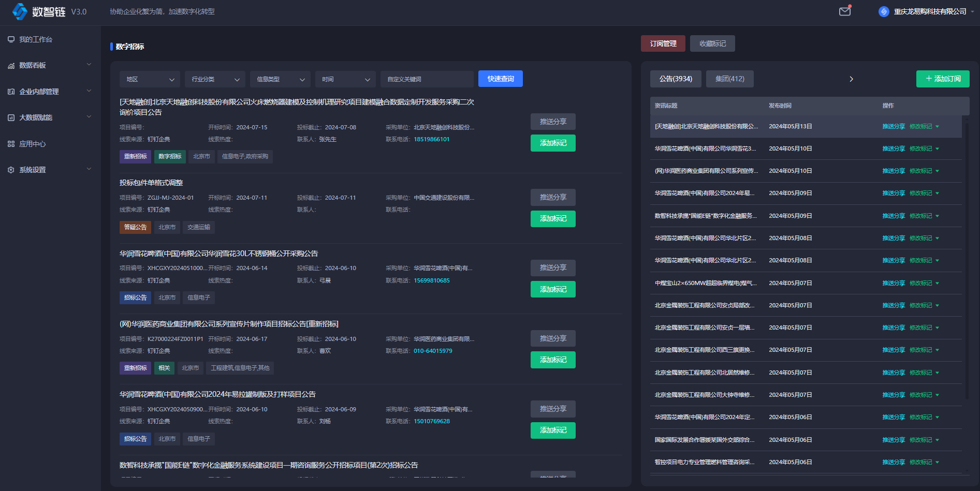Click 添加标记 for 2024年易拉罐制版 listing
This screenshot has width=980, height=491.
click(553, 430)
